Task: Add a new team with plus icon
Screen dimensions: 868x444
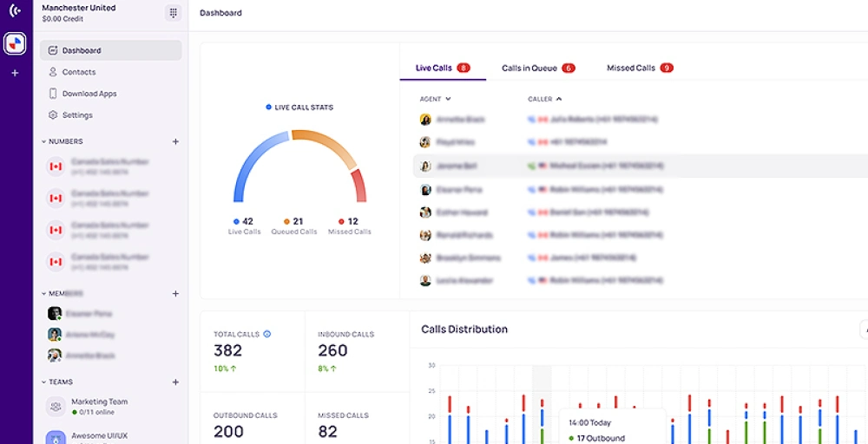Action: [x=175, y=382]
